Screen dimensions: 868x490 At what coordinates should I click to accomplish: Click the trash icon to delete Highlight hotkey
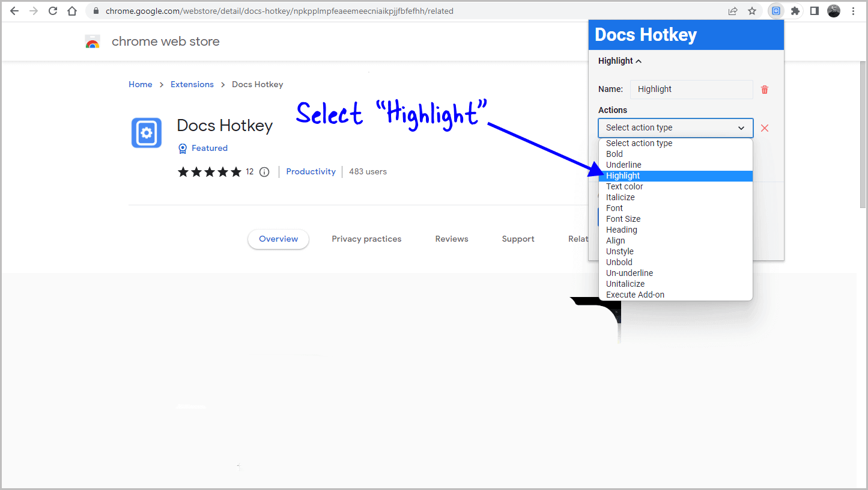click(764, 89)
